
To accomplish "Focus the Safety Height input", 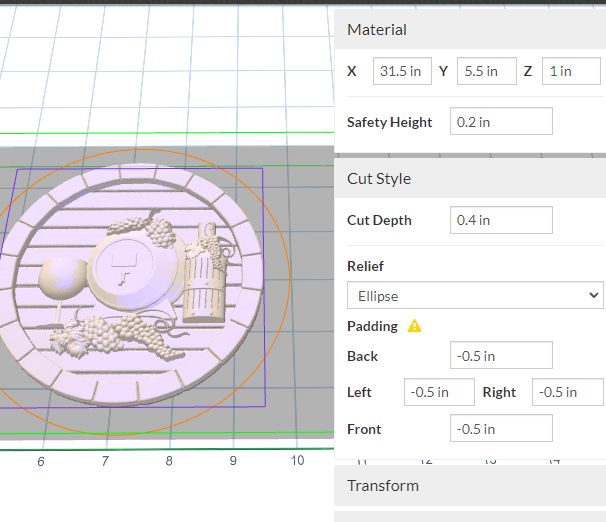I will pos(501,122).
